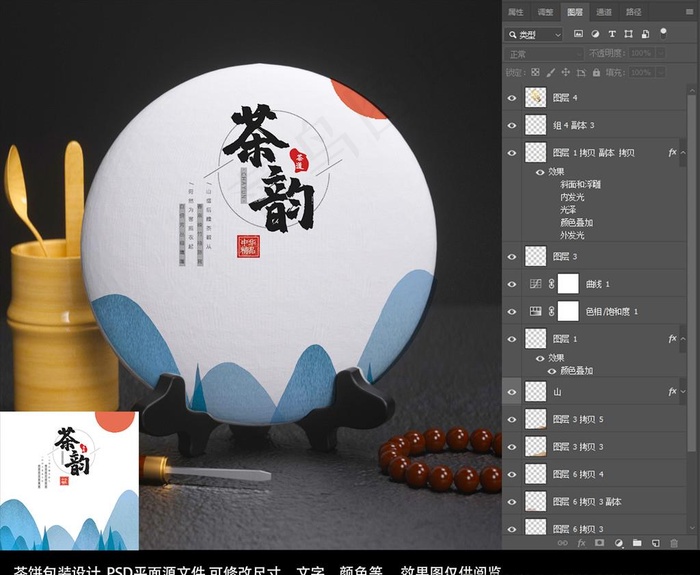Click fx badge on 山 layer

pyautogui.click(x=672, y=392)
